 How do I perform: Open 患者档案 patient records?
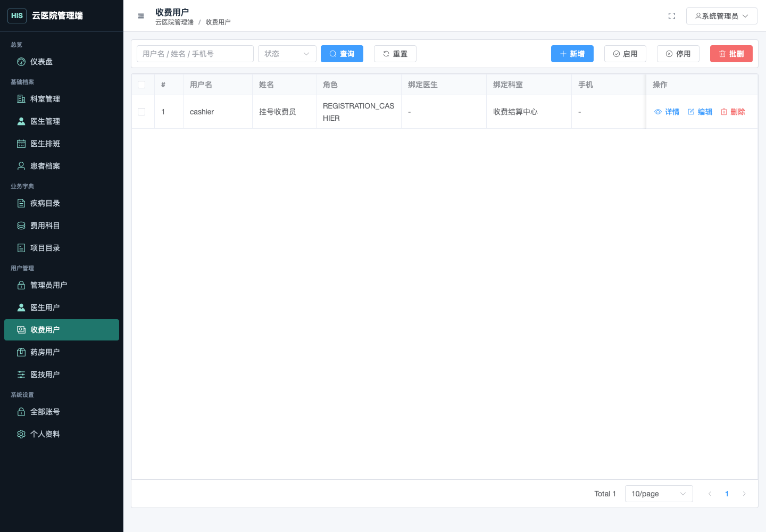coord(62,166)
